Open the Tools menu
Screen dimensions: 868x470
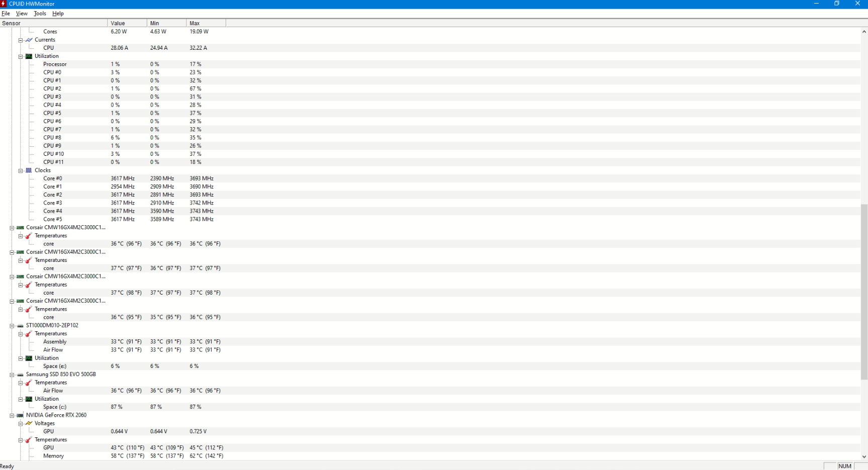click(x=40, y=14)
